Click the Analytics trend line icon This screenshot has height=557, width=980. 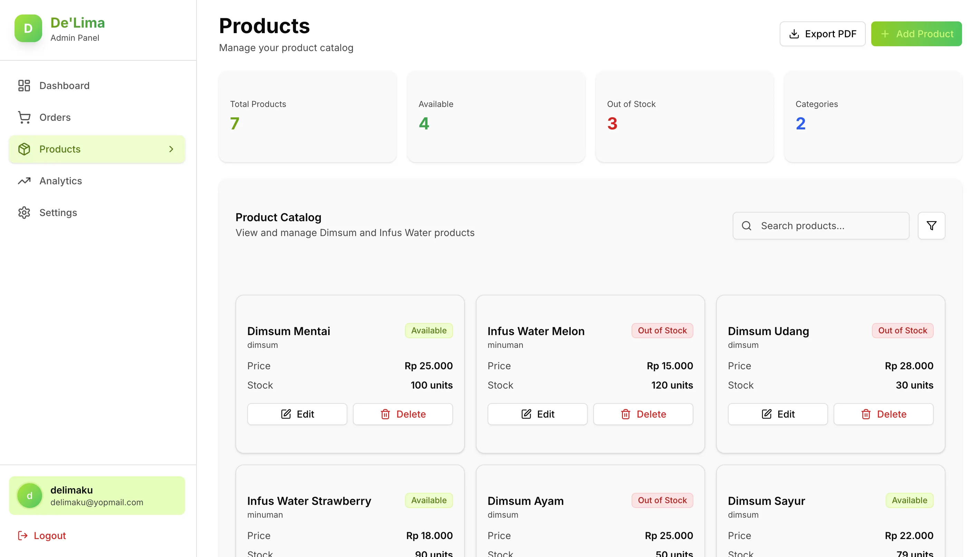coord(24,181)
